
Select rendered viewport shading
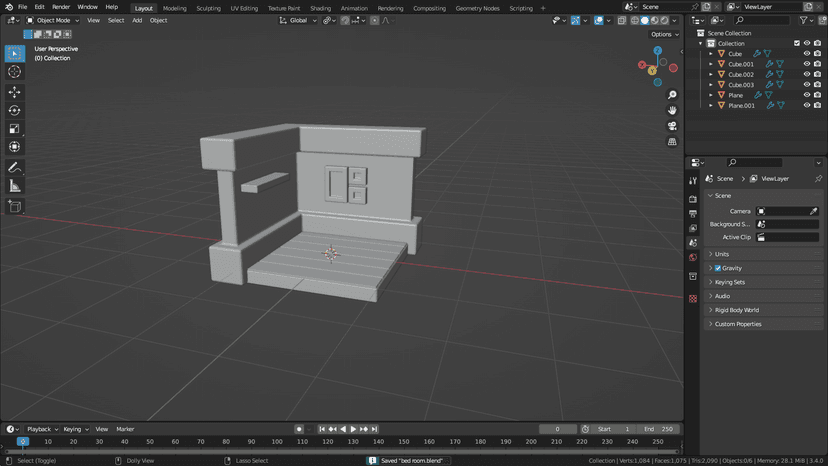pos(664,21)
